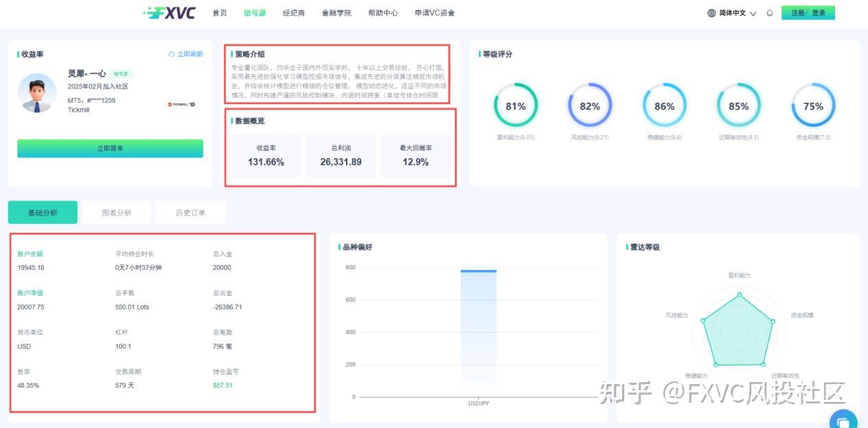Click the 申请VC资金 navigation item
This screenshot has width=868, height=428.
pos(434,12)
